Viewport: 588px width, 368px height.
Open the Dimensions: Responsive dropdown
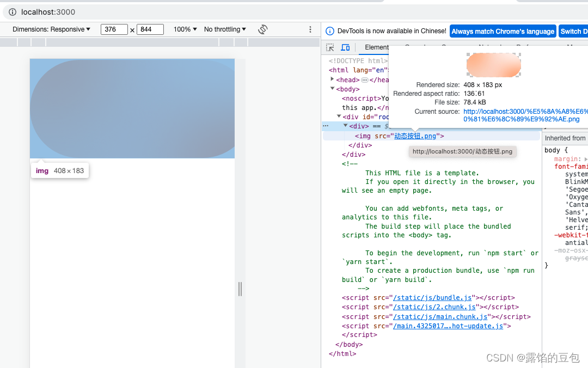pos(51,29)
